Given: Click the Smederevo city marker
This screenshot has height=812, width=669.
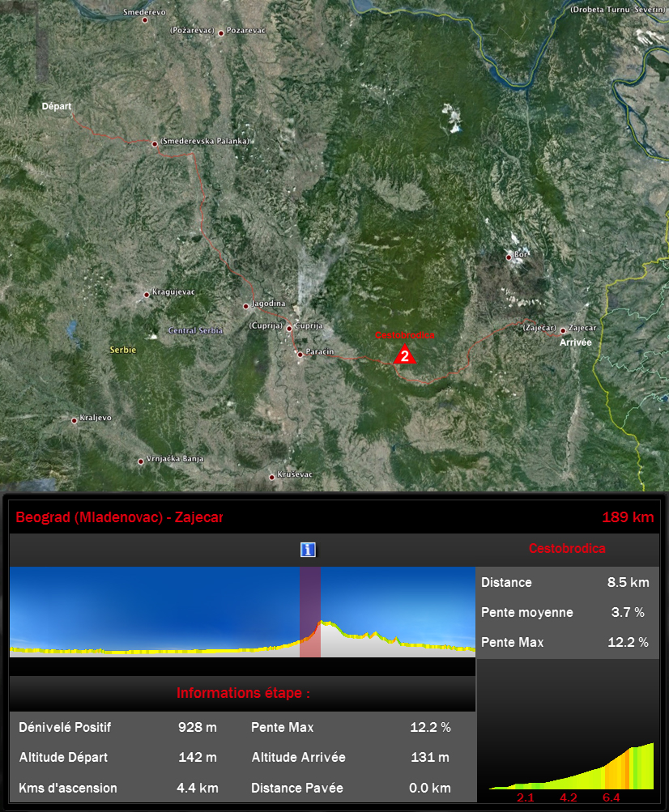Looking at the screenshot, I should pos(145,20).
